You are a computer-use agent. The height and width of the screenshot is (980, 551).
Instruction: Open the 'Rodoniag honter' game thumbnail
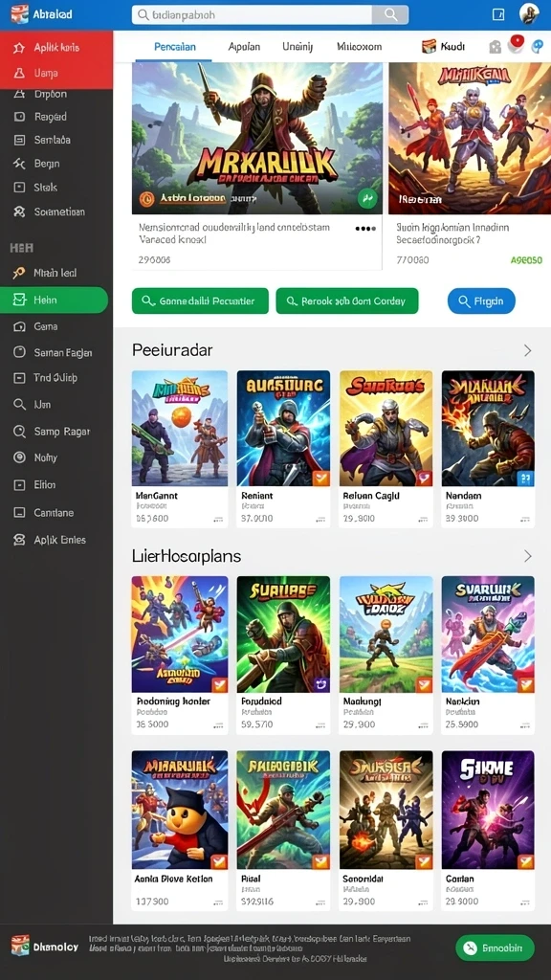pos(180,635)
